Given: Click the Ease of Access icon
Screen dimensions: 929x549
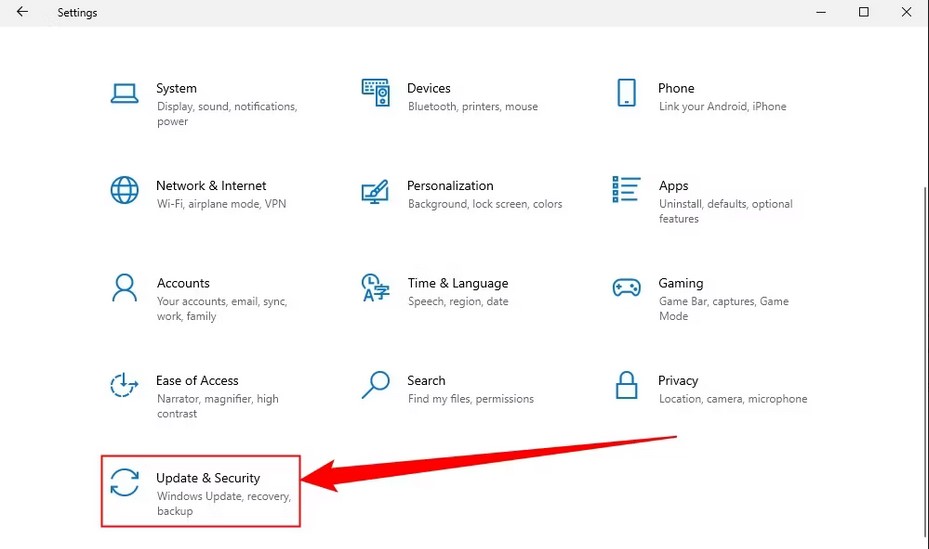Looking at the screenshot, I should [x=124, y=385].
